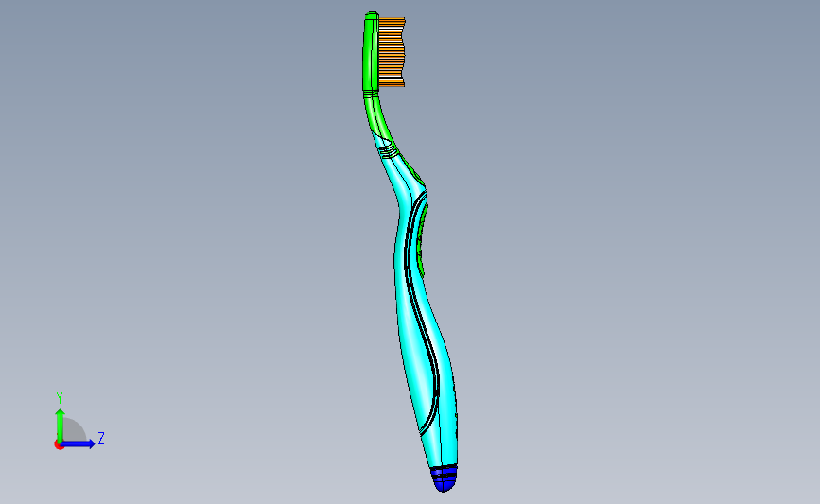Click the Y label on the axis triad
Image resolution: width=820 pixels, height=504 pixels.
pos(60,398)
